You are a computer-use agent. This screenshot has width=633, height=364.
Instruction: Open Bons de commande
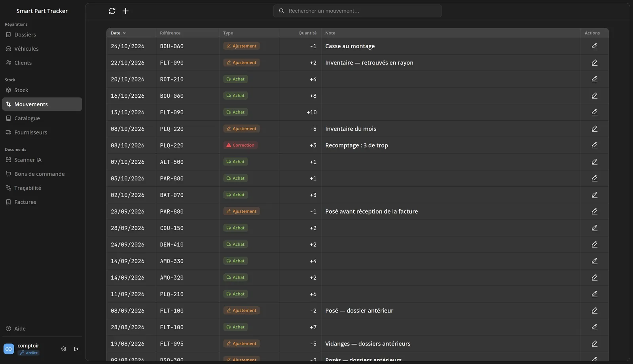[x=42, y=174]
